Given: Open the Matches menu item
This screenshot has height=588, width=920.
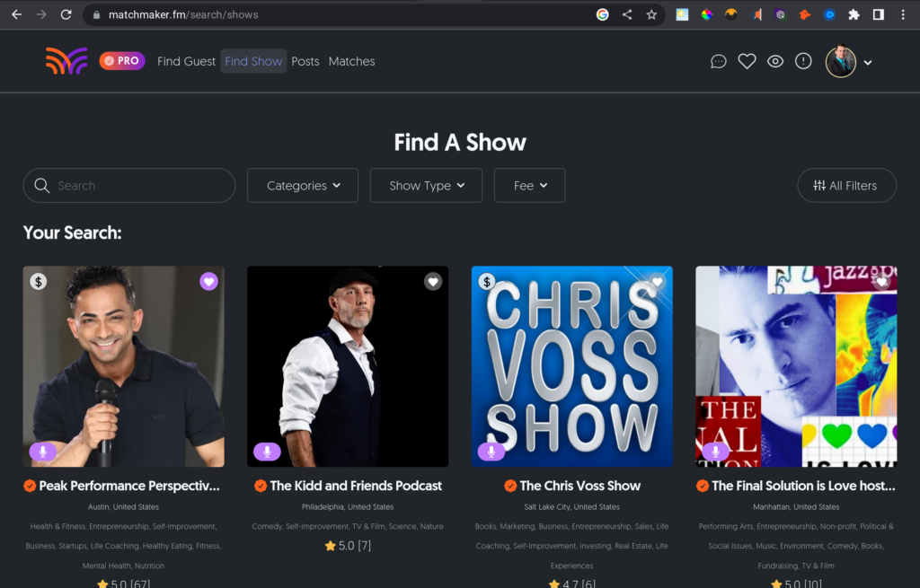Looking at the screenshot, I should (351, 61).
